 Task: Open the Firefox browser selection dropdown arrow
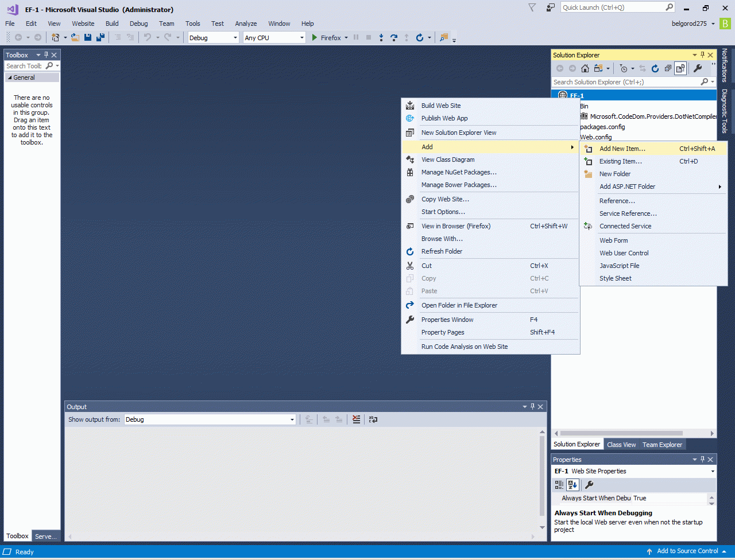coord(346,38)
